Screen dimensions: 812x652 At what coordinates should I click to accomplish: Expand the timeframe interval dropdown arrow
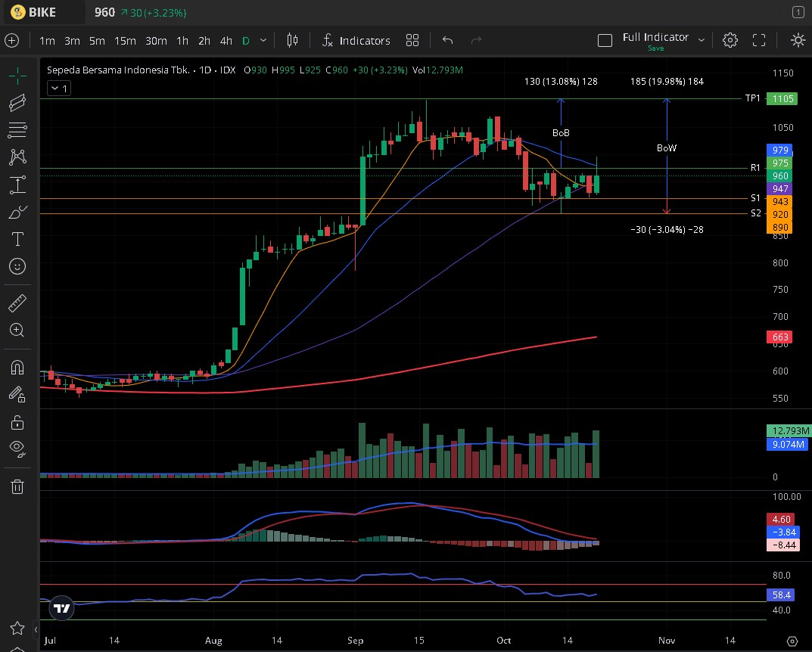(x=263, y=41)
